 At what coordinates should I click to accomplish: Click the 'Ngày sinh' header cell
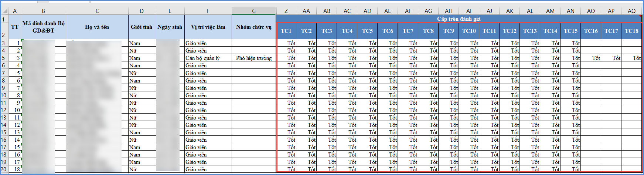170,27
